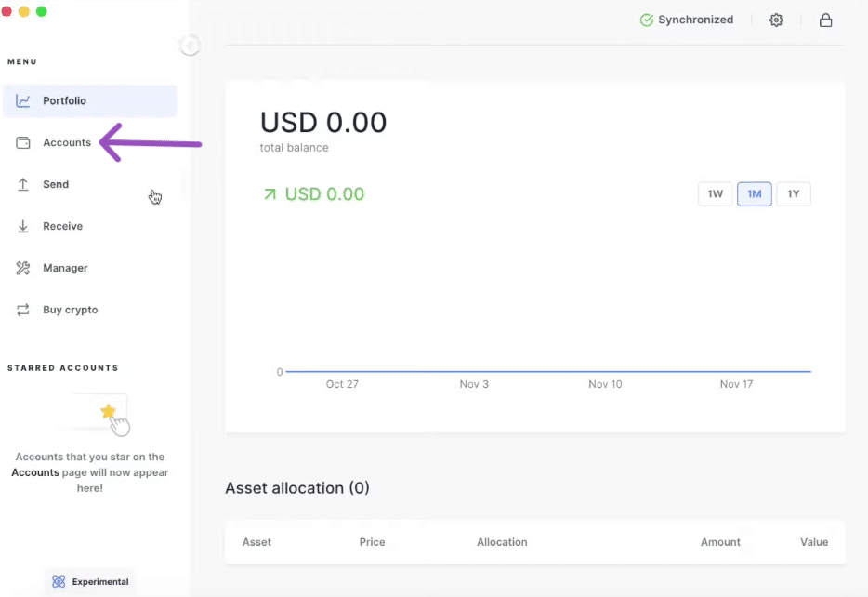Select the 1Y time range
The image size is (868, 597).
pyautogui.click(x=794, y=194)
